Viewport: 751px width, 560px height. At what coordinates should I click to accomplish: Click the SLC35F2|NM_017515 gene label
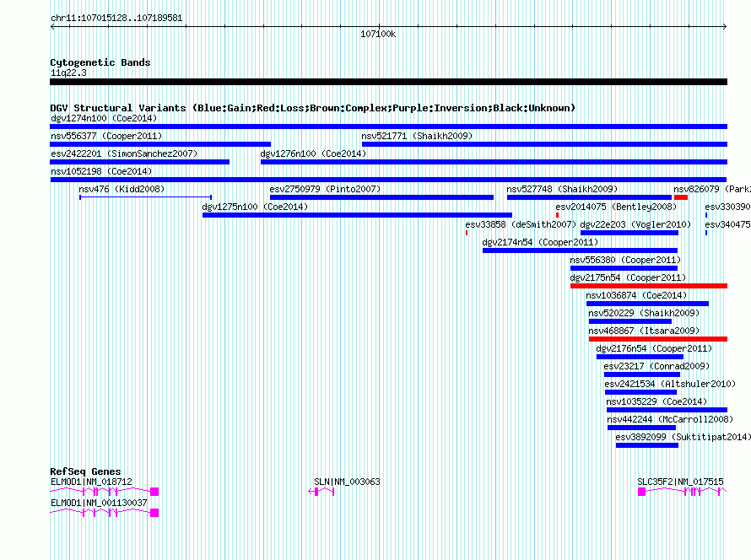[680, 482]
